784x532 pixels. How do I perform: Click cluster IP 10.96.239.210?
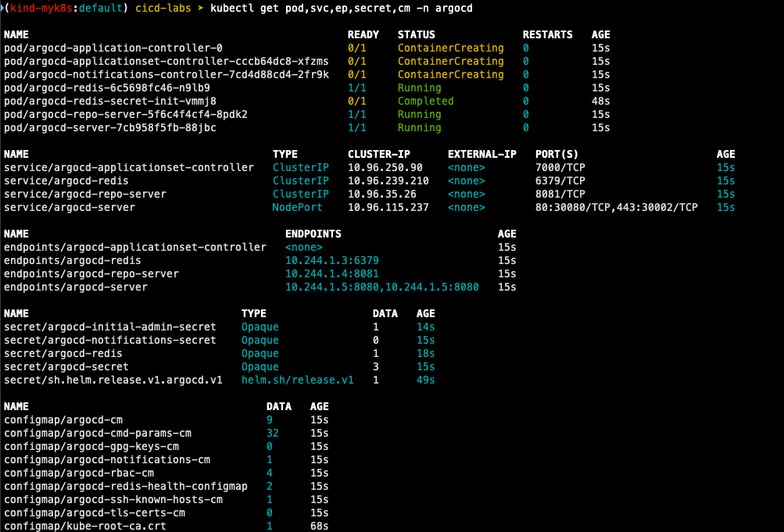click(388, 180)
